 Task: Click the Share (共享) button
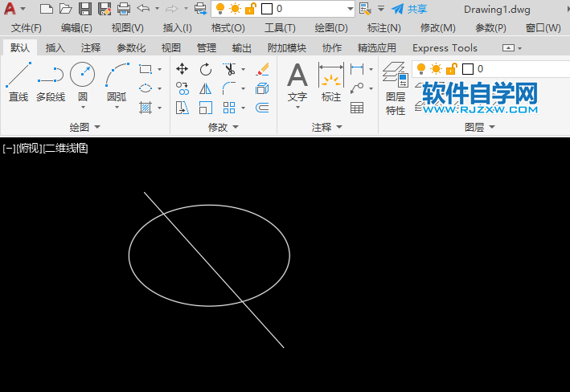tap(409, 9)
